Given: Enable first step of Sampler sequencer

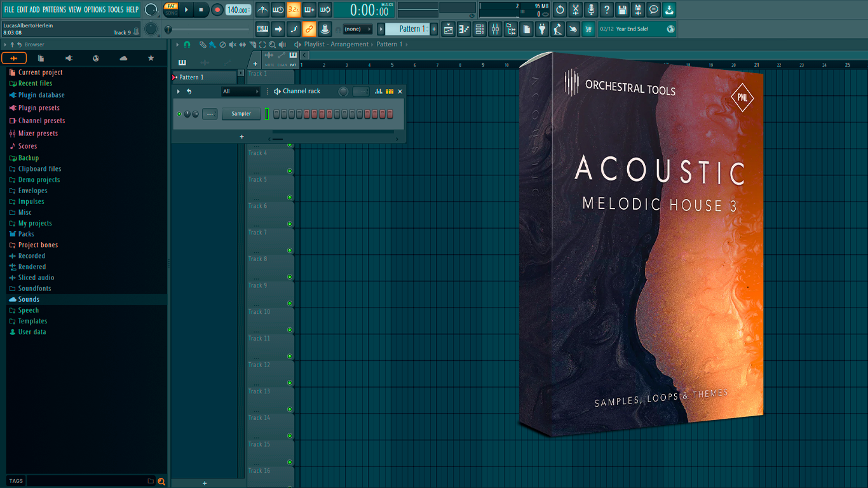Looking at the screenshot, I should (276, 114).
